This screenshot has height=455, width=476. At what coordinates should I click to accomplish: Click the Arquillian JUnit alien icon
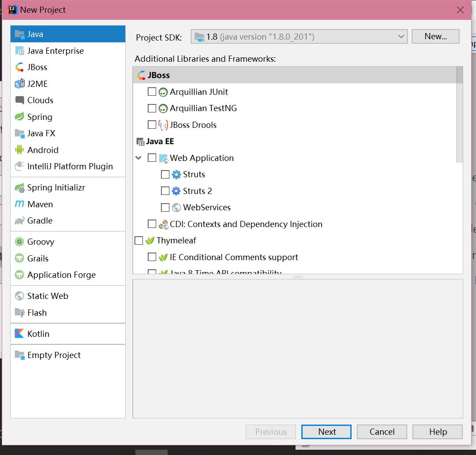163,92
